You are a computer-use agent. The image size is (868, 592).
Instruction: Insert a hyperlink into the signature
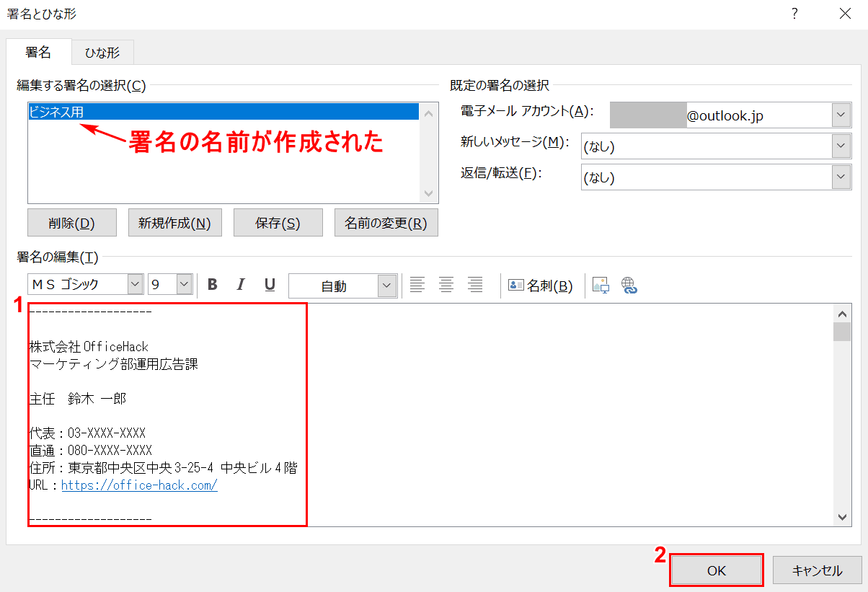pos(629,286)
